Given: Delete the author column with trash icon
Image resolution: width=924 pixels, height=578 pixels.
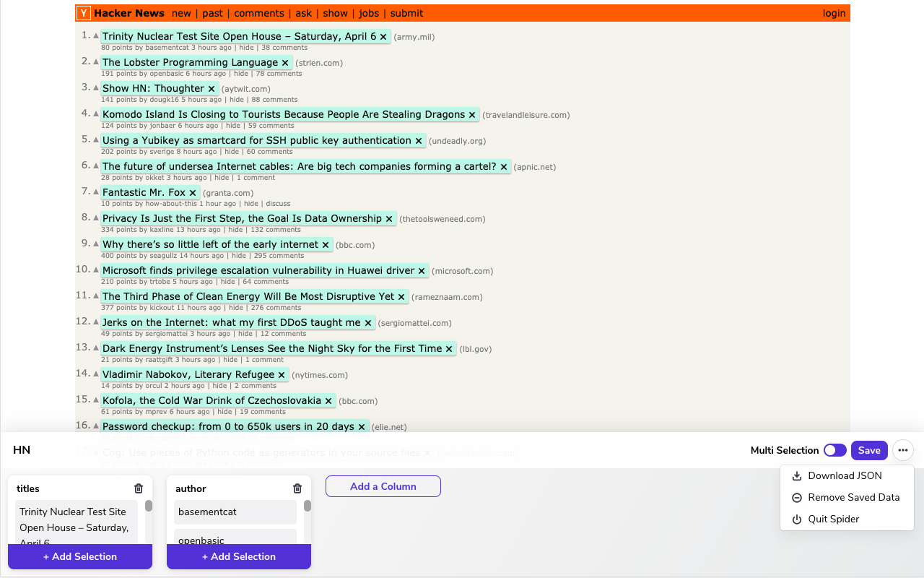Looking at the screenshot, I should point(297,488).
